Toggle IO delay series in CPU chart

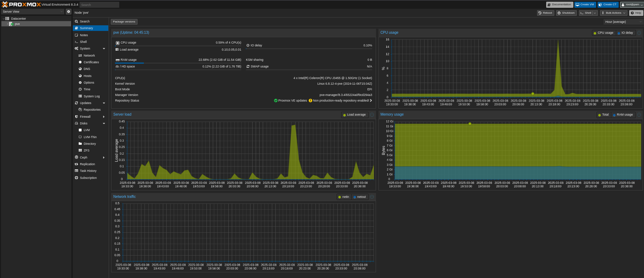[625, 33]
